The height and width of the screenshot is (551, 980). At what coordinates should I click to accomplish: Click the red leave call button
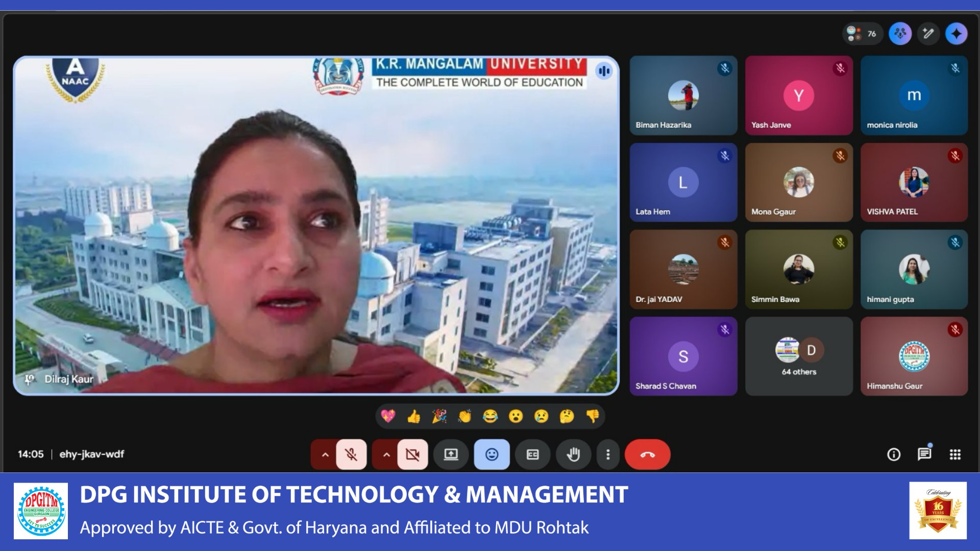647,454
